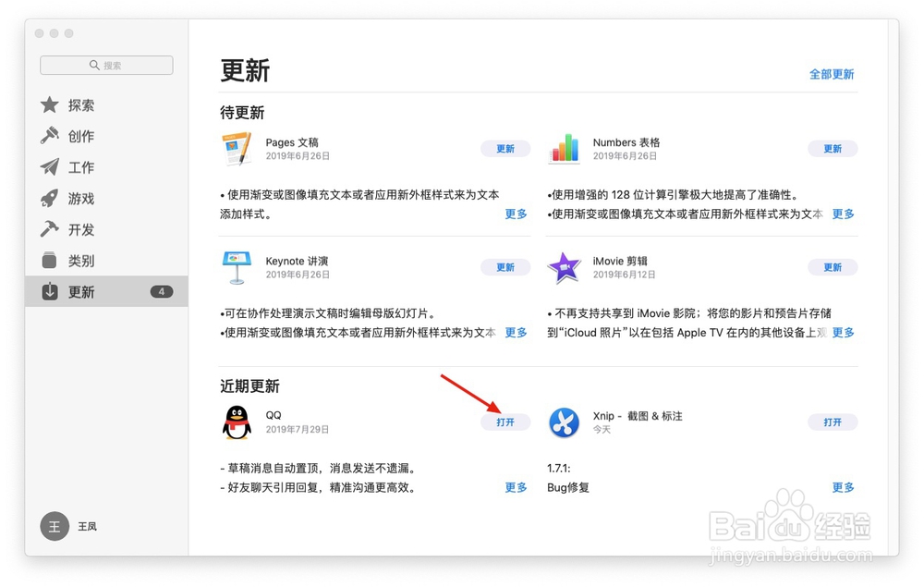
Task: Click the iMovie star icon
Action: 564,267
